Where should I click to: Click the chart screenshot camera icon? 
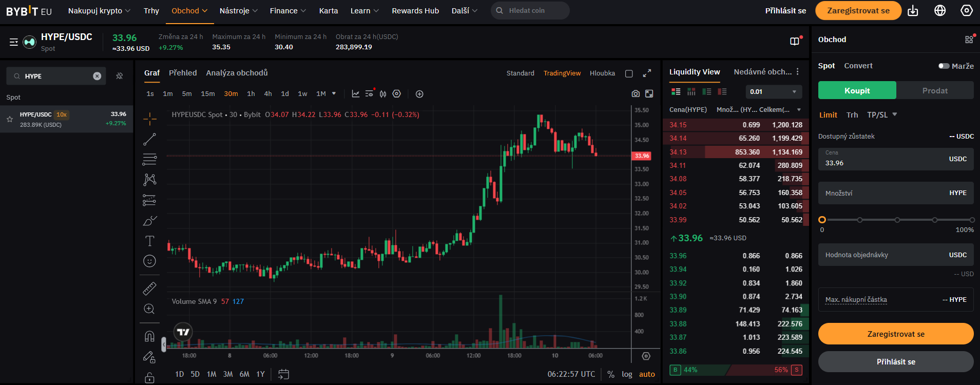pyautogui.click(x=636, y=93)
